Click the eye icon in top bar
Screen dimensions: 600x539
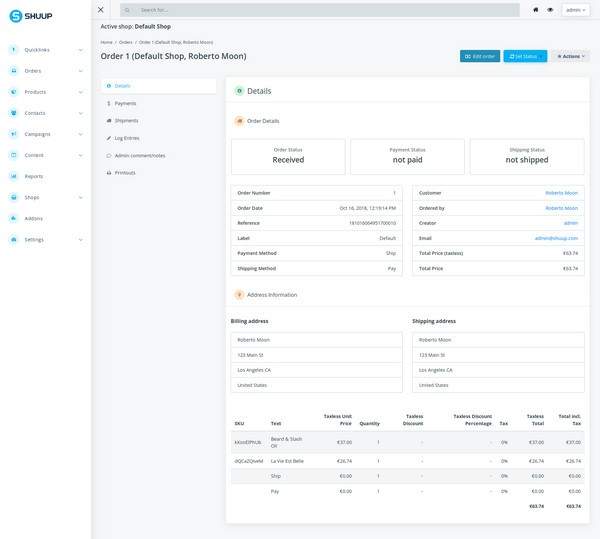550,10
